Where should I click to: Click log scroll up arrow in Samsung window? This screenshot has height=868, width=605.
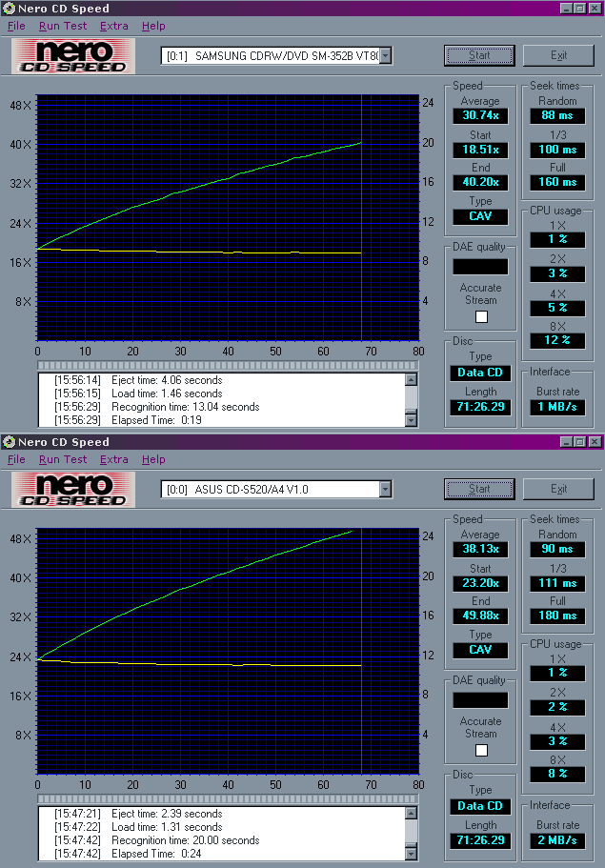click(411, 380)
